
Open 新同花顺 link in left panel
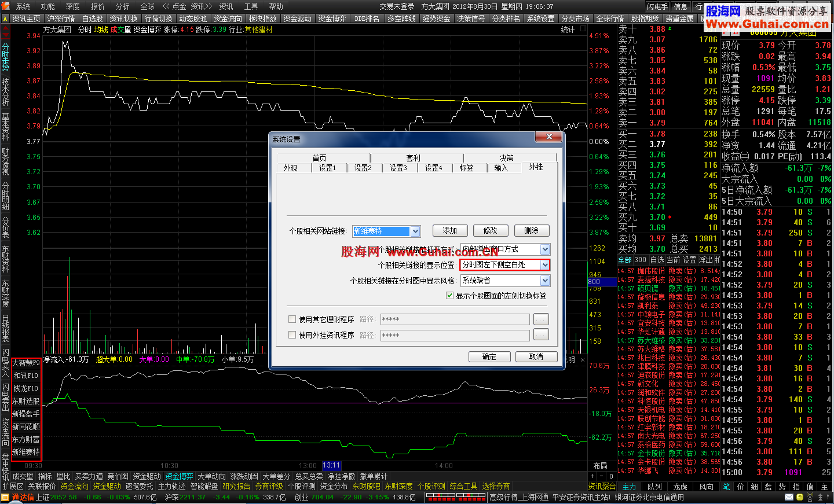point(26,426)
